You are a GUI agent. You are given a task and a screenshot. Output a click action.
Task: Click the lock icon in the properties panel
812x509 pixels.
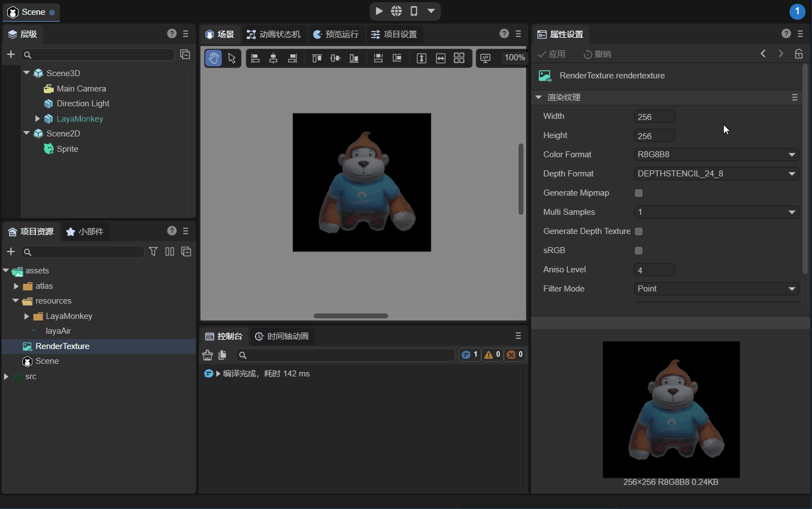pyautogui.click(x=799, y=54)
